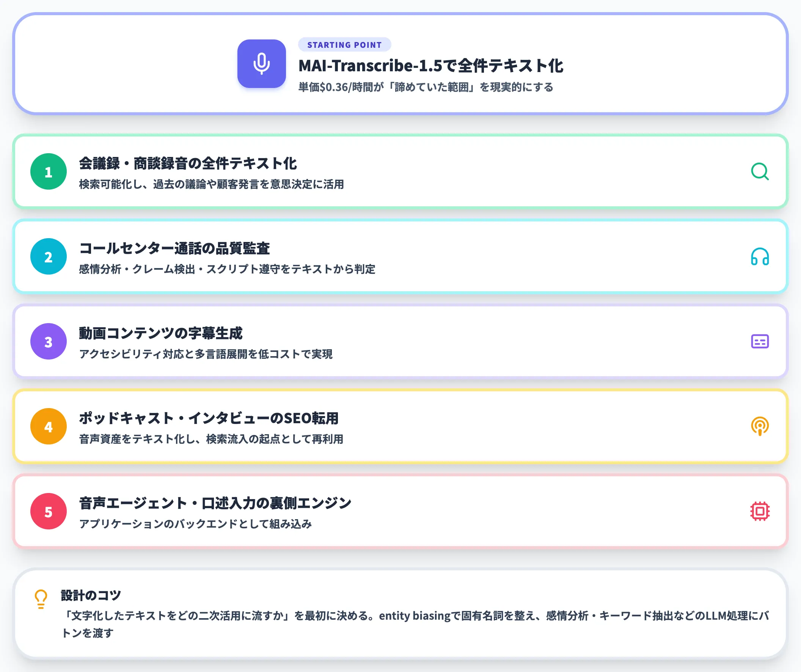Click the green number 1 circle badge

pos(49,172)
